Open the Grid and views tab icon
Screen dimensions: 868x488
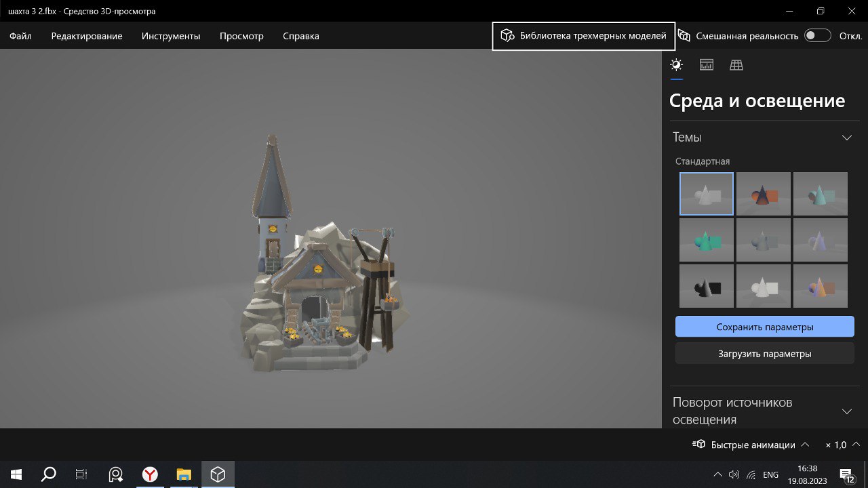[x=736, y=65]
